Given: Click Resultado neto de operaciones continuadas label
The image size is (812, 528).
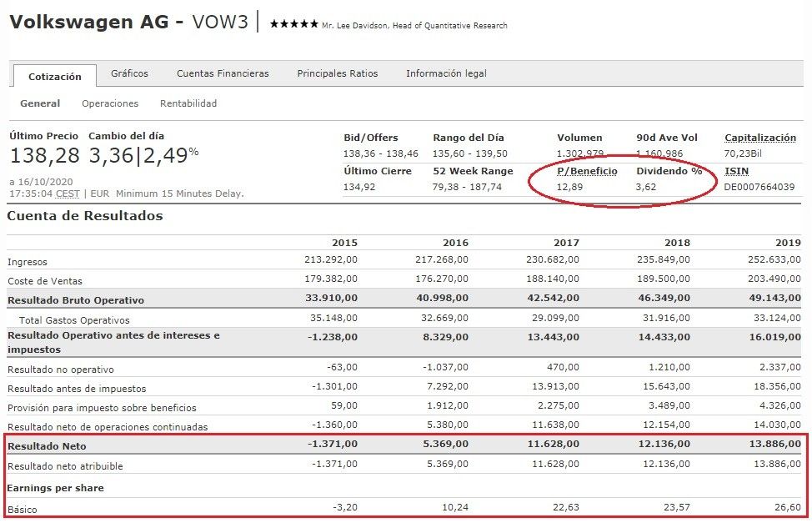Looking at the screenshot, I should click(108, 427).
